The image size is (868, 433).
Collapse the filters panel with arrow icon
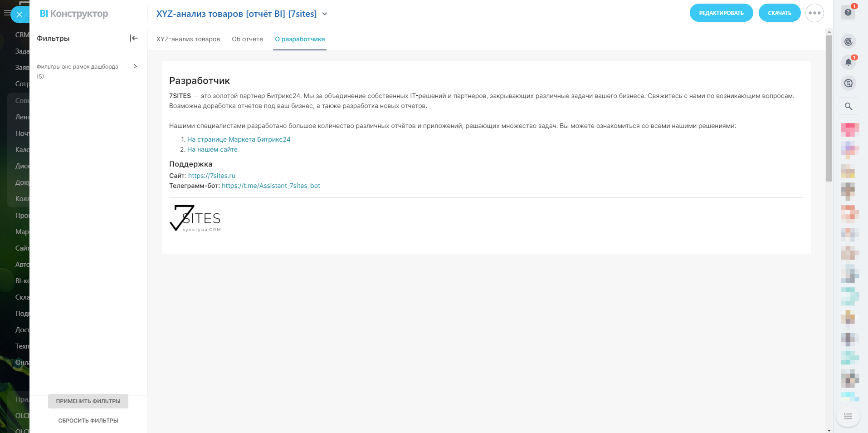pyautogui.click(x=134, y=38)
